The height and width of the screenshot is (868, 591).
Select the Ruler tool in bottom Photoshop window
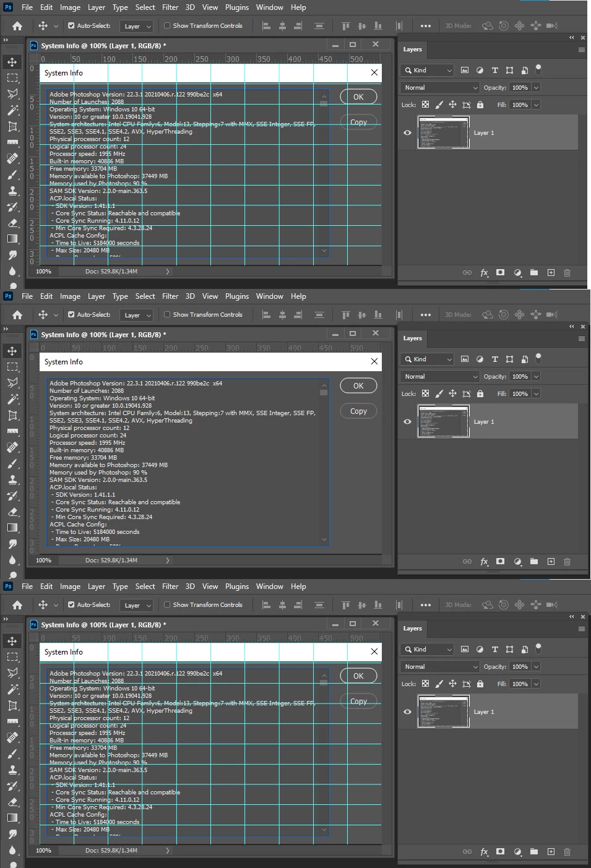click(x=12, y=721)
